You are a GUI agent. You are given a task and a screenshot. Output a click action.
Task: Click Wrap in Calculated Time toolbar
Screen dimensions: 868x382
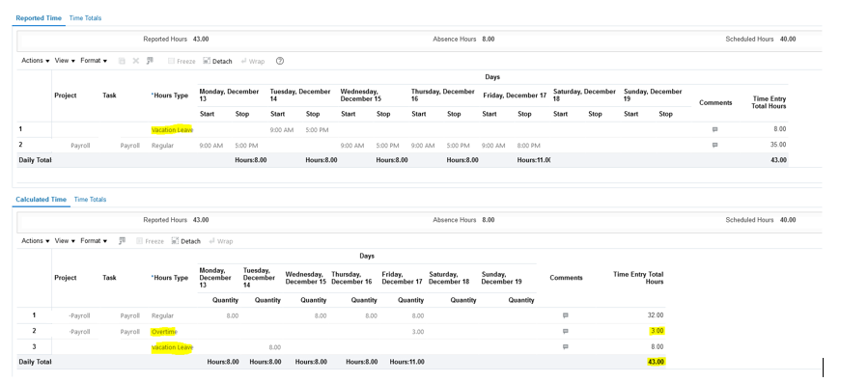point(221,241)
